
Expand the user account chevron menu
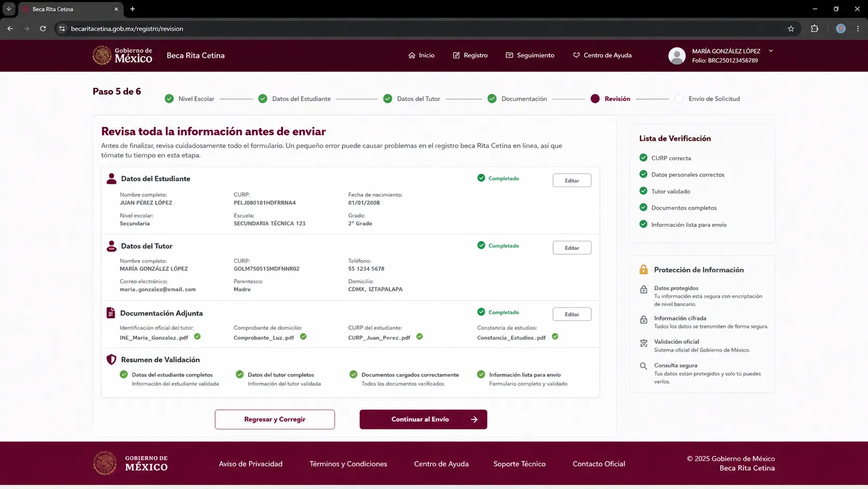tap(771, 51)
